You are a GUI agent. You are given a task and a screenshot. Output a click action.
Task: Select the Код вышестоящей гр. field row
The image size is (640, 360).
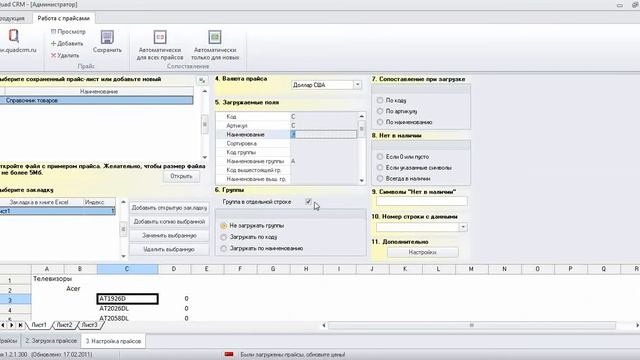point(287,170)
